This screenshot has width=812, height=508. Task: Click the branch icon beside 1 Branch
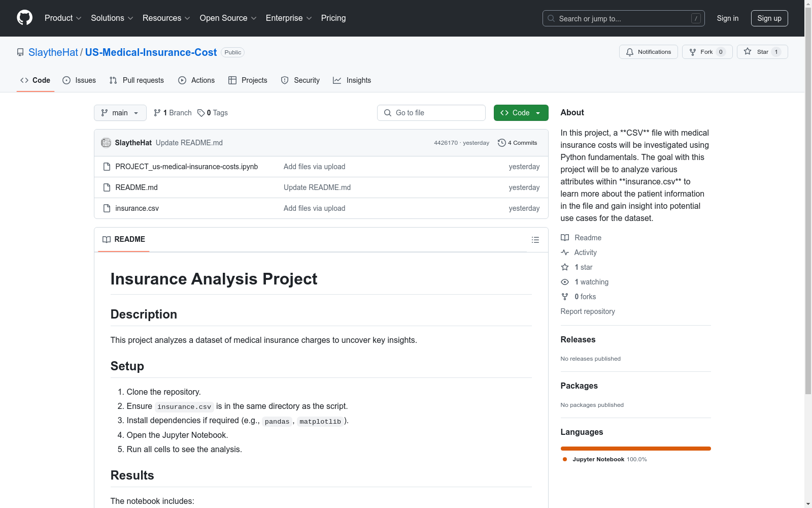[x=157, y=113]
